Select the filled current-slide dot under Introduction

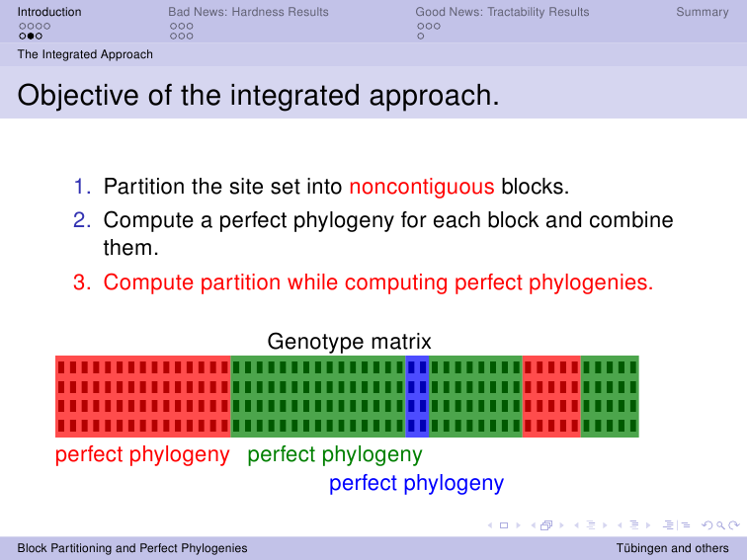click(x=31, y=37)
